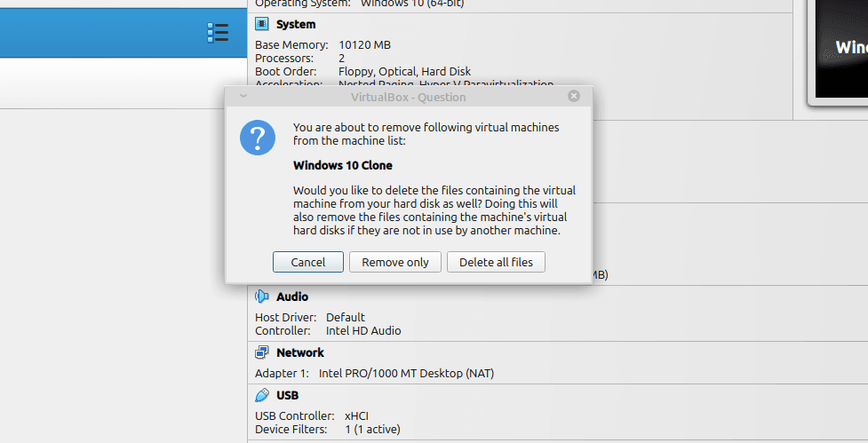Open the System section heading
The width and height of the screenshot is (868, 443).
pyautogui.click(x=296, y=24)
